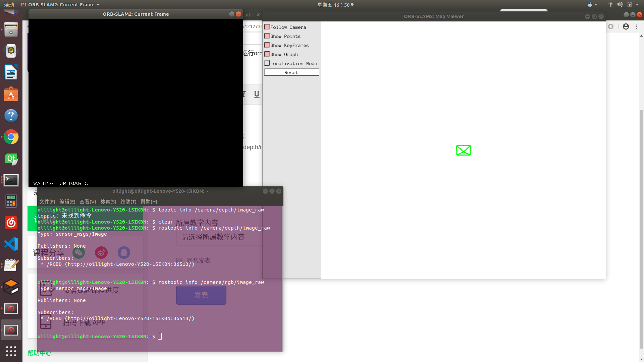This screenshot has height=362, width=644.
Task: Close the Chrome tab with the x
Action: pos(258,15)
